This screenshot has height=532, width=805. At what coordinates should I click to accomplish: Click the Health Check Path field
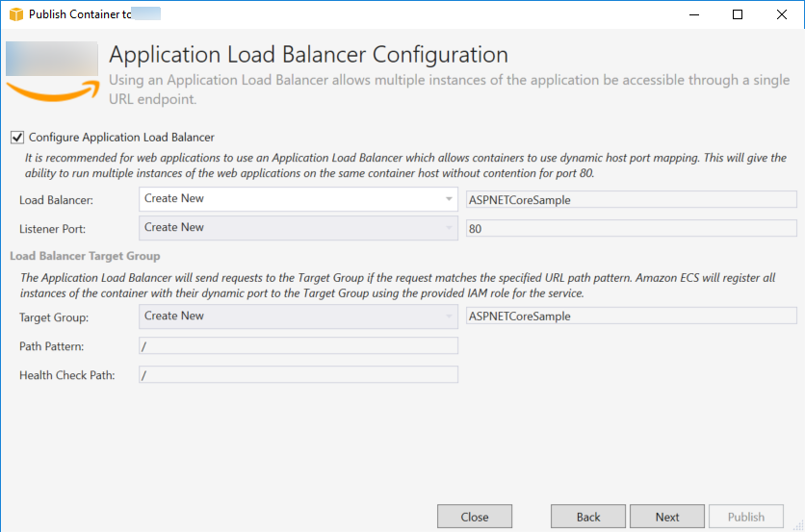(x=299, y=375)
